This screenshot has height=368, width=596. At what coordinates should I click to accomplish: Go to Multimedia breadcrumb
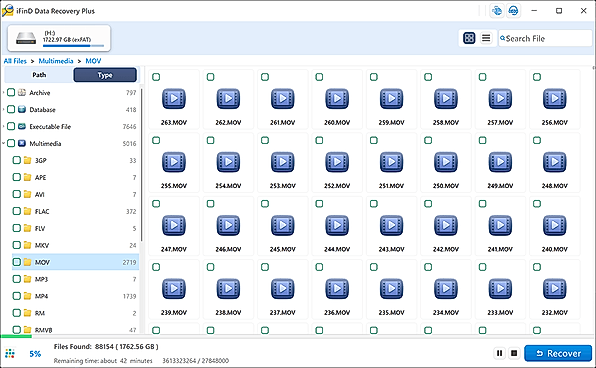[x=56, y=61]
